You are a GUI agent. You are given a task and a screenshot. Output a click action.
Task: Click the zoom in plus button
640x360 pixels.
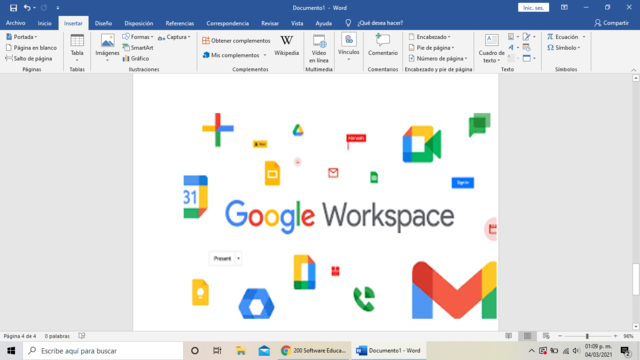coord(615,336)
